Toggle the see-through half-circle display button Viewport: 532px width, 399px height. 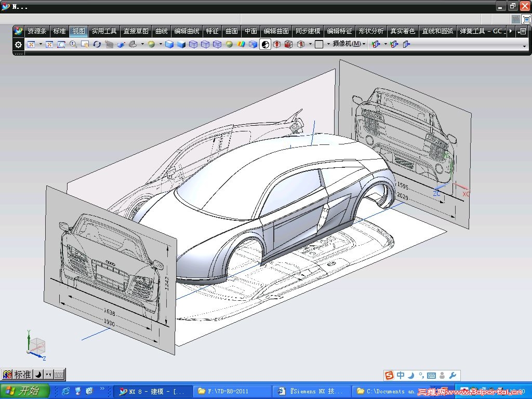tap(265, 45)
